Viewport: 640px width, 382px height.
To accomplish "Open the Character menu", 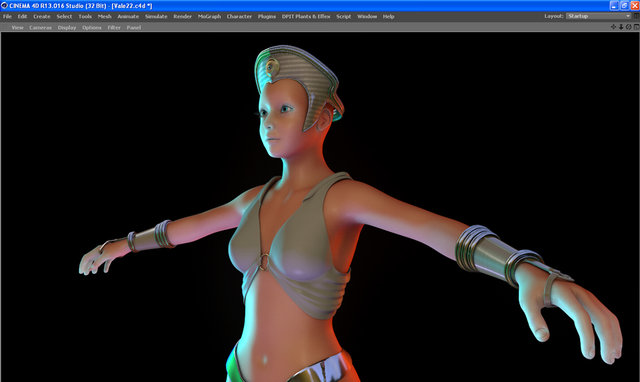I will 239,16.
